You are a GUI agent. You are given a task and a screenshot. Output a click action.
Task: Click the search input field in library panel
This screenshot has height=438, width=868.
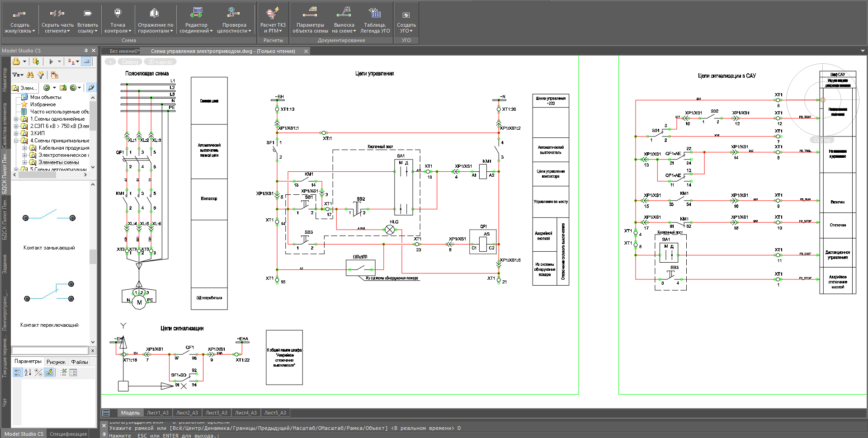[50, 350]
